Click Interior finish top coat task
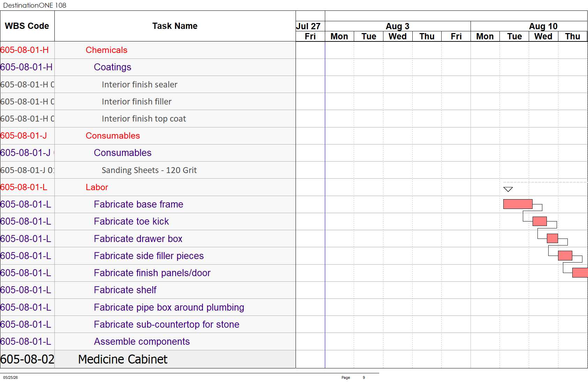Screen dimensions: 588x382 [144, 119]
